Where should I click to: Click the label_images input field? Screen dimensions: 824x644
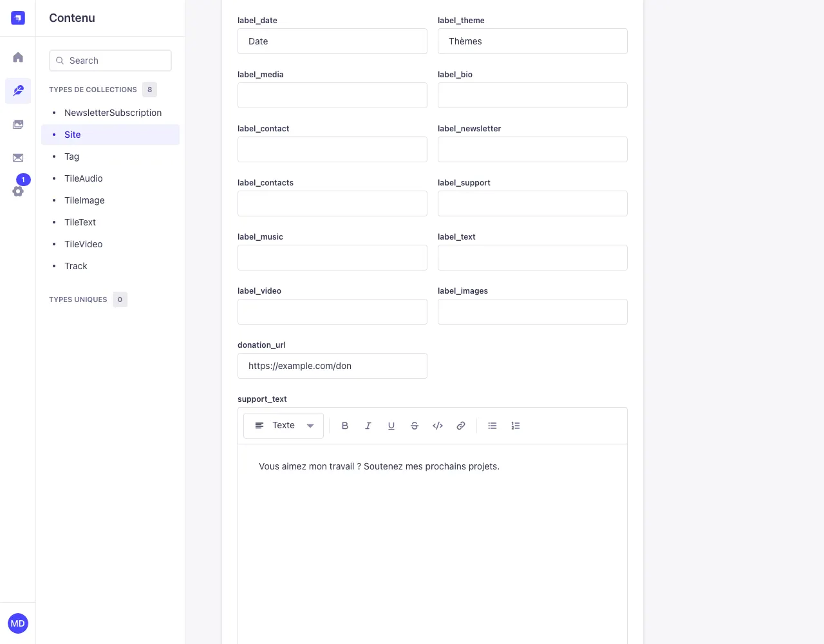click(532, 312)
